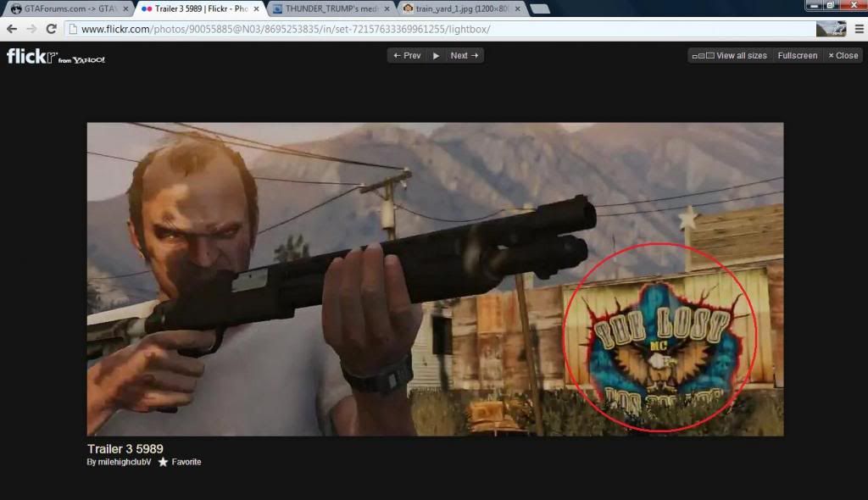Switch to the THUNDER_TRUMP's media tab
This screenshot has height=500, width=868.
coord(332,8)
